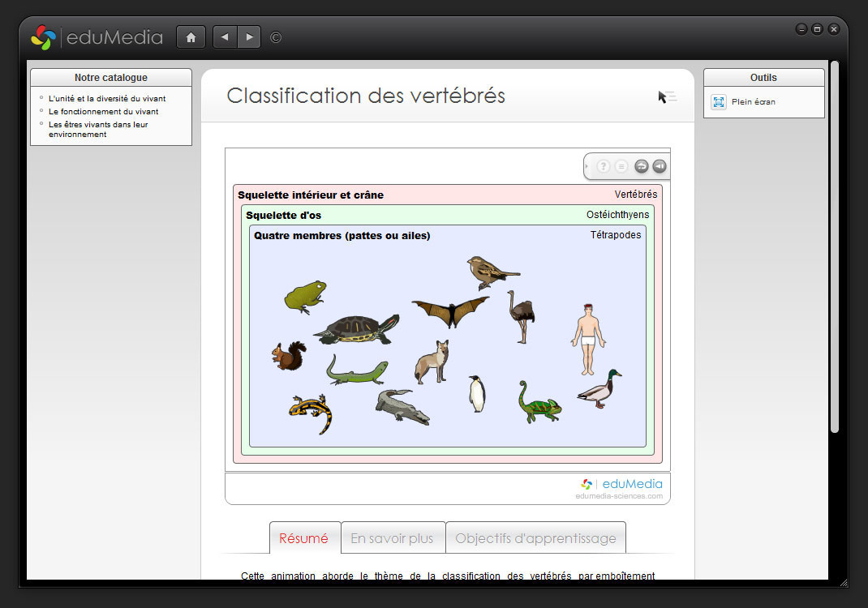This screenshot has height=608, width=868.
Task: Open Plein écran fullscreen icon
Action: (719, 102)
